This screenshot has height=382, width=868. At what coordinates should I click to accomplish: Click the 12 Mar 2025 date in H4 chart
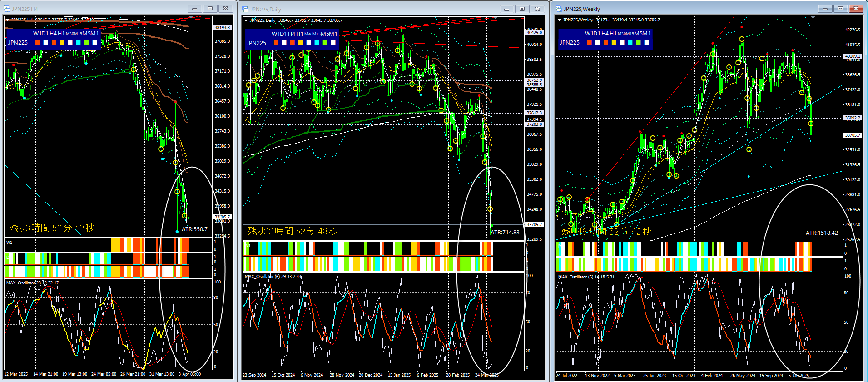(x=16, y=374)
